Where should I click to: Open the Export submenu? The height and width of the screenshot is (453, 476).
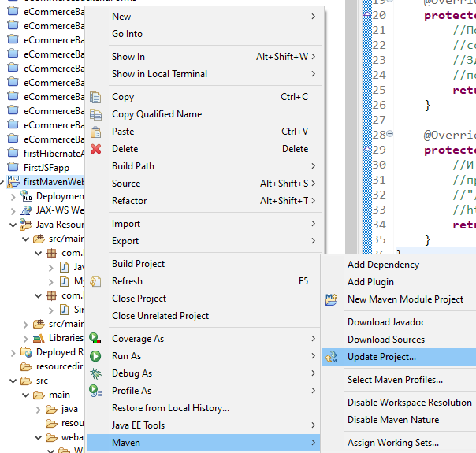pos(203,241)
